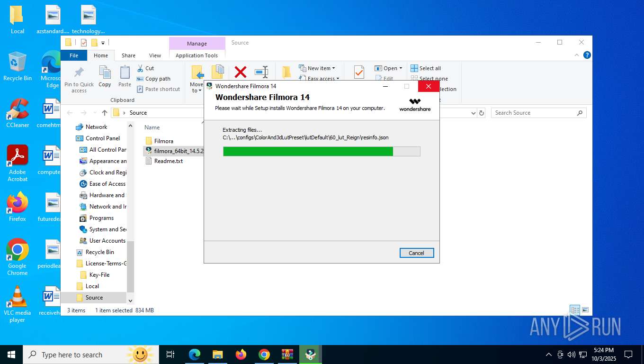Open the Easy access dropdown
The width and height of the screenshot is (644, 364).
point(319,79)
